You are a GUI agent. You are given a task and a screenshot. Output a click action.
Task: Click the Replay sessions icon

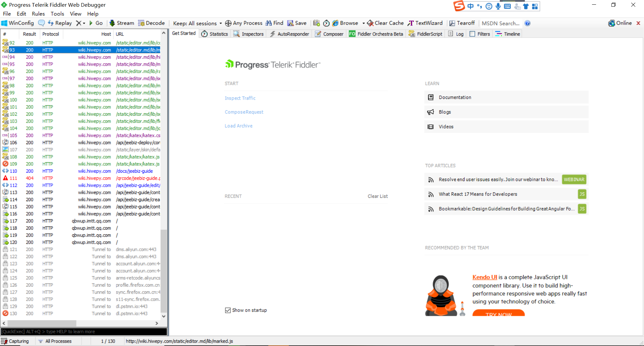[51, 23]
